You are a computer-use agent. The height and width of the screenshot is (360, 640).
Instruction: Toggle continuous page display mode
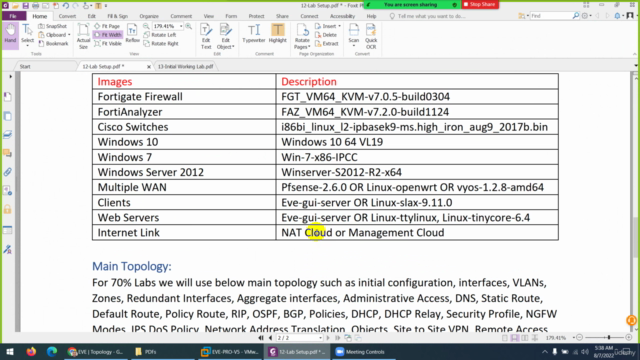point(515,338)
